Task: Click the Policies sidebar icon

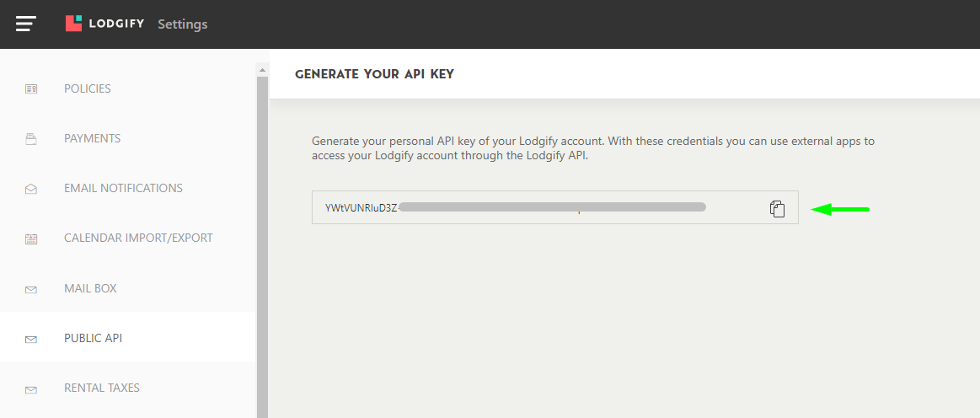Action: coord(31,88)
